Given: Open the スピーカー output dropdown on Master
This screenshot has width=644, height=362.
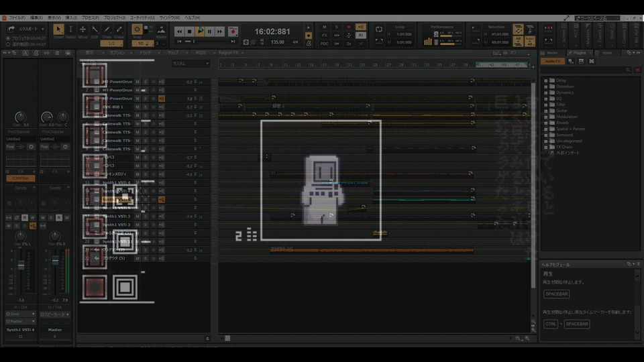Looking at the screenshot, I should click(55, 314).
